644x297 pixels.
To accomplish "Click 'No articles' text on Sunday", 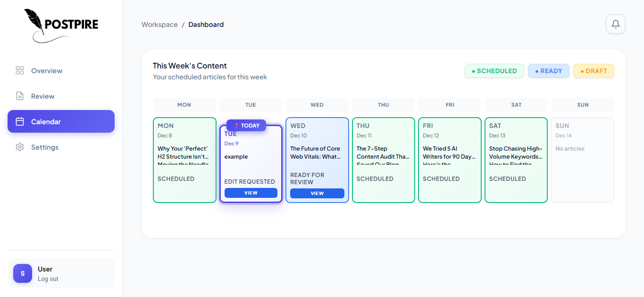I will point(570,149).
